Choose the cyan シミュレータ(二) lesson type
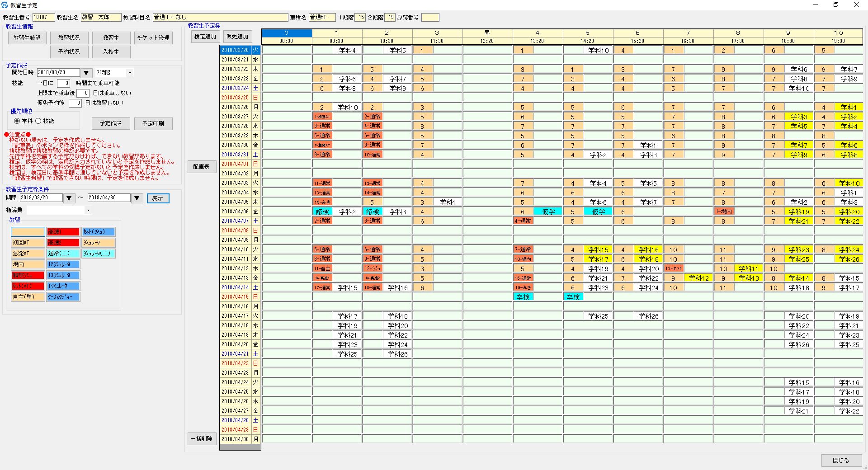Screen dimensions: 868x470 click(99, 254)
